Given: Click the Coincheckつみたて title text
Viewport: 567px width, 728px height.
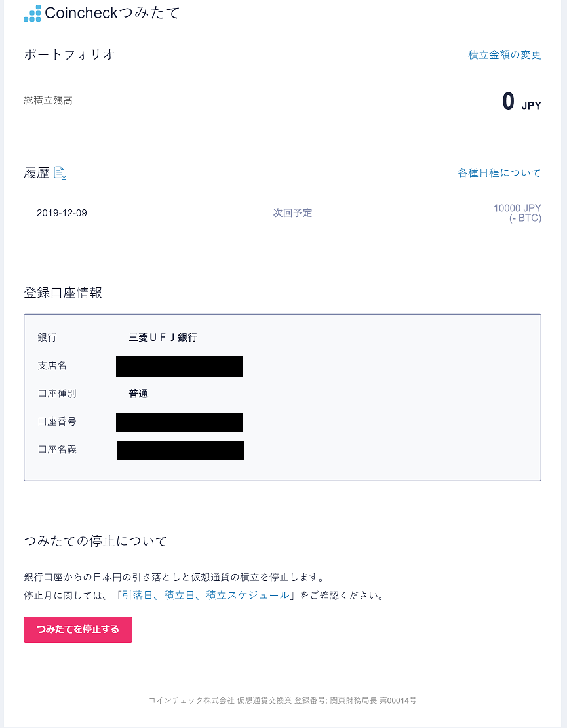Looking at the screenshot, I should click(x=112, y=13).
